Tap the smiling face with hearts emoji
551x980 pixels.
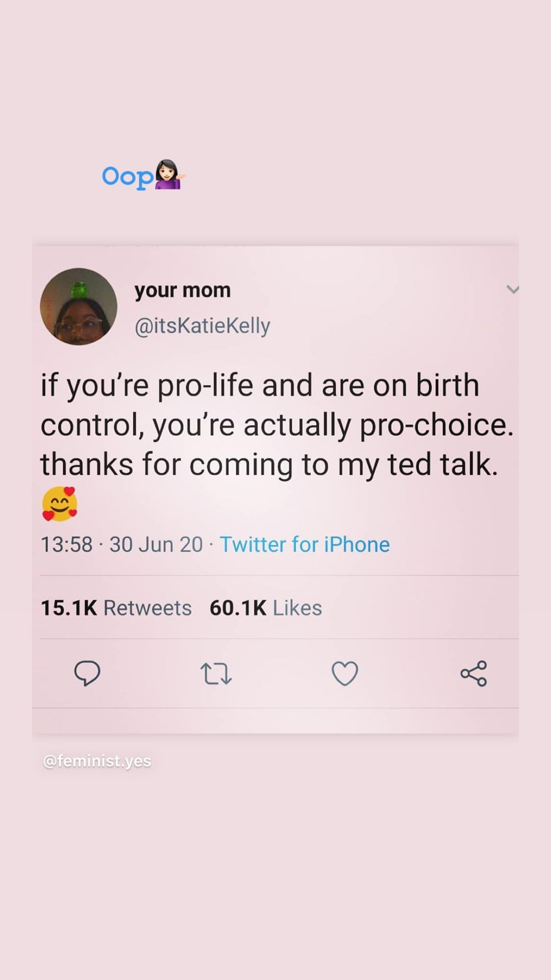(59, 504)
